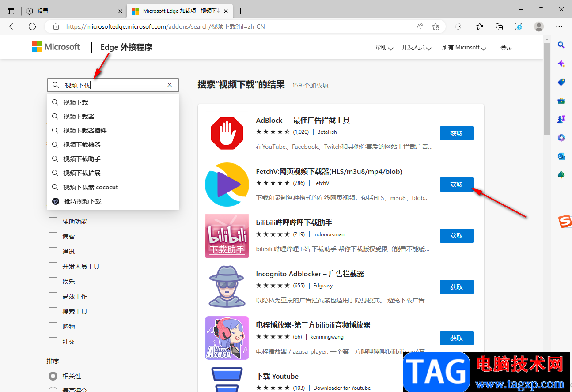Screen dimensions: 572x392
Task: Open sidebar Games chess icon
Action: pos(561,119)
